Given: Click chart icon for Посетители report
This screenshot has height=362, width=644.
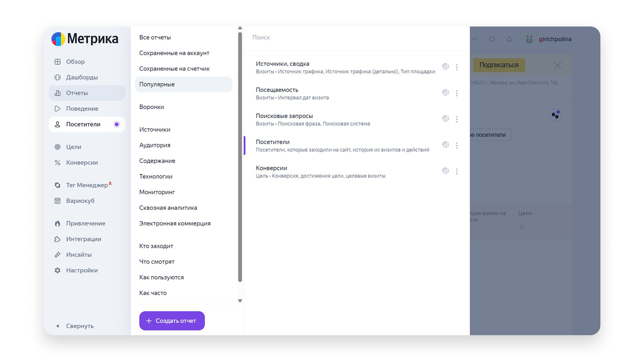Looking at the screenshot, I should click(x=445, y=145).
